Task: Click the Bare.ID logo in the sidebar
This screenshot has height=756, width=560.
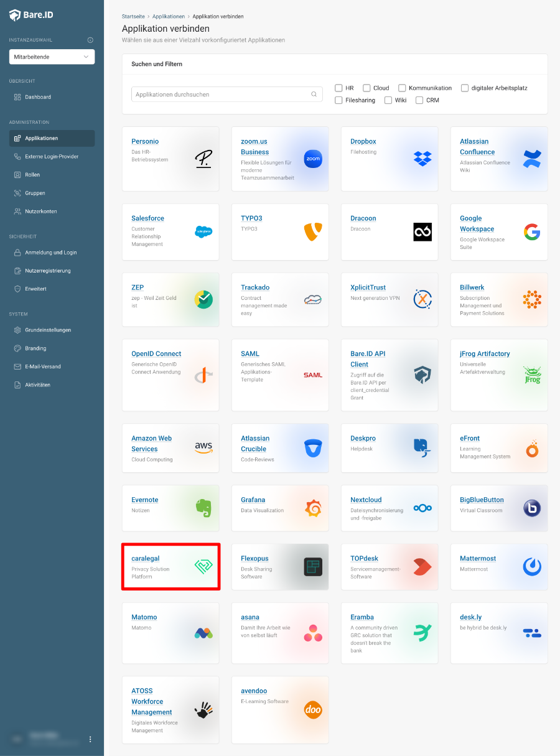Action: click(31, 15)
